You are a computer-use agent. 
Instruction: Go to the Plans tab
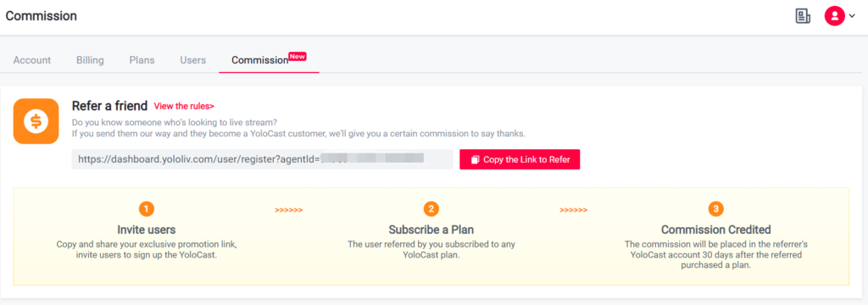142,60
